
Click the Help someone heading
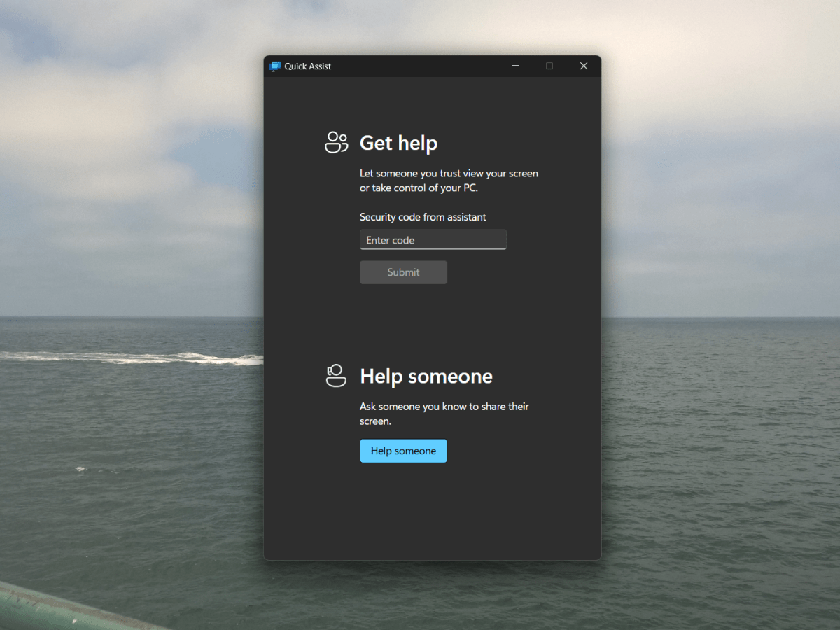pyautogui.click(x=426, y=376)
